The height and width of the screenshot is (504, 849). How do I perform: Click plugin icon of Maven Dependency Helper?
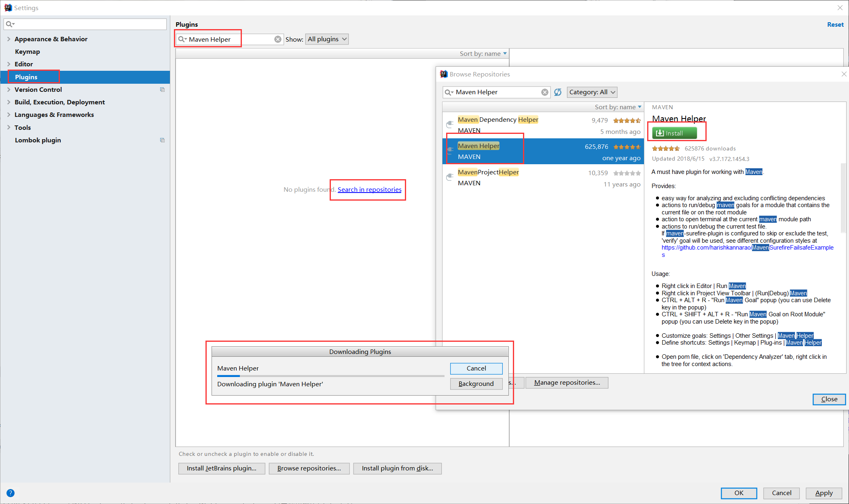449,125
